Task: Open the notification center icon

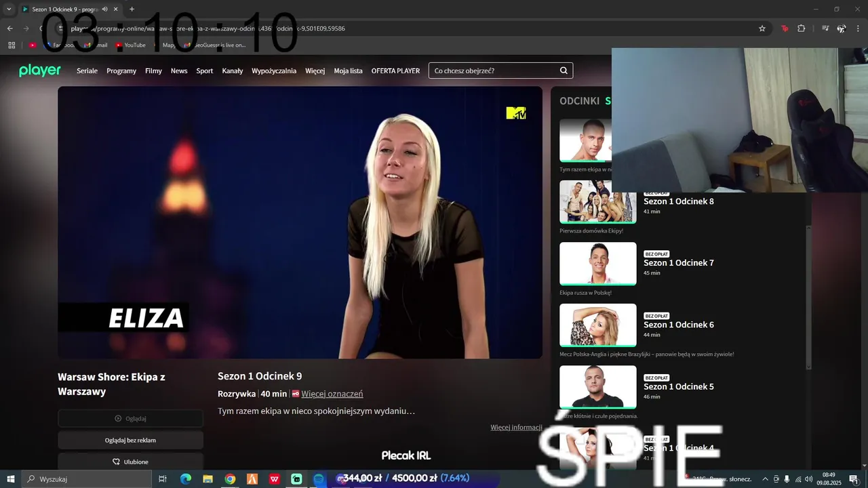Action: click(854, 479)
